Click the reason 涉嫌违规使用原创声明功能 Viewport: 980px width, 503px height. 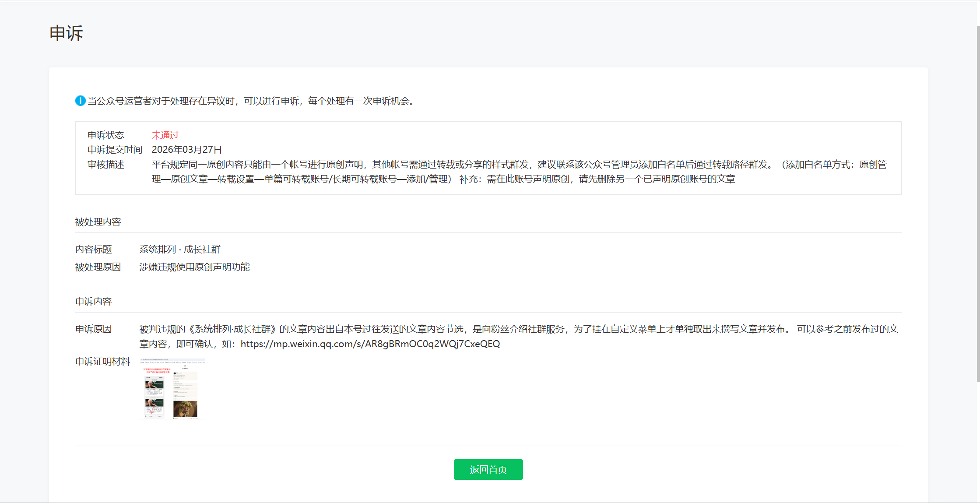coord(194,267)
